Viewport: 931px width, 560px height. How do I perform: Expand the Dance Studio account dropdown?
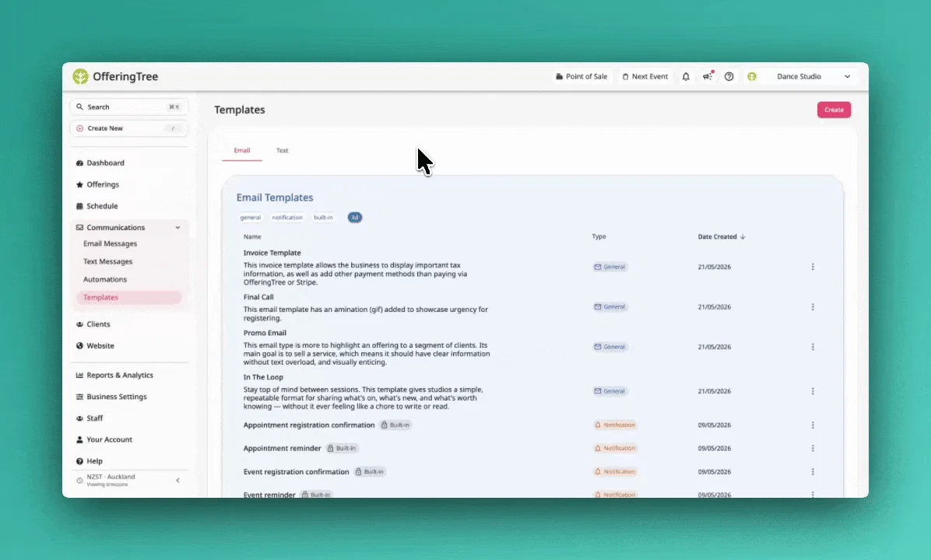(x=847, y=76)
